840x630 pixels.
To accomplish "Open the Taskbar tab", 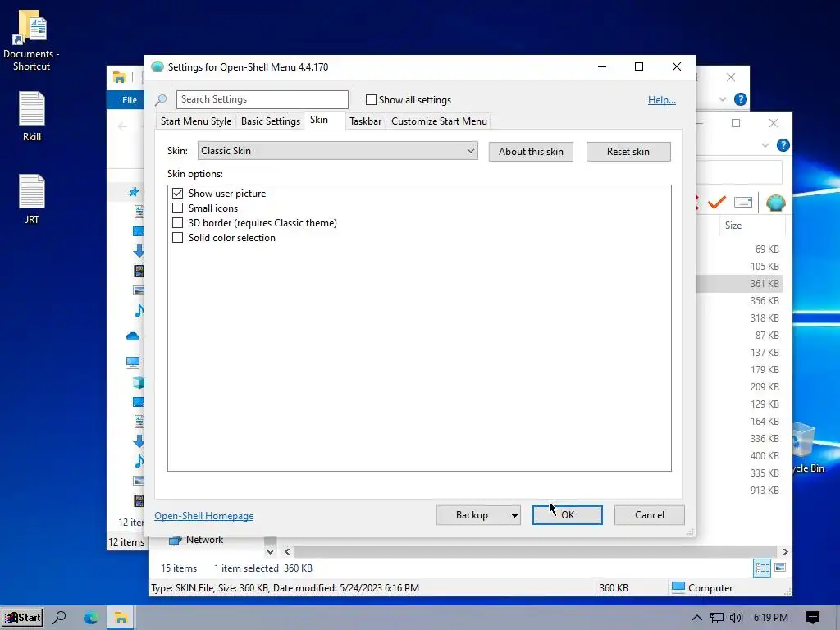I will pyautogui.click(x=365, y=121).
